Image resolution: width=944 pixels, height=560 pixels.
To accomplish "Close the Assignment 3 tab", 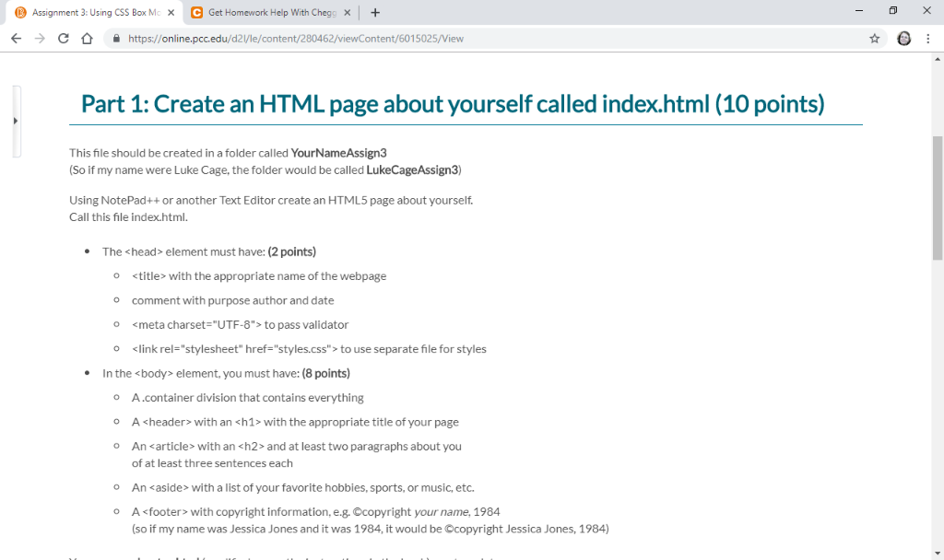I will [171, 13].
